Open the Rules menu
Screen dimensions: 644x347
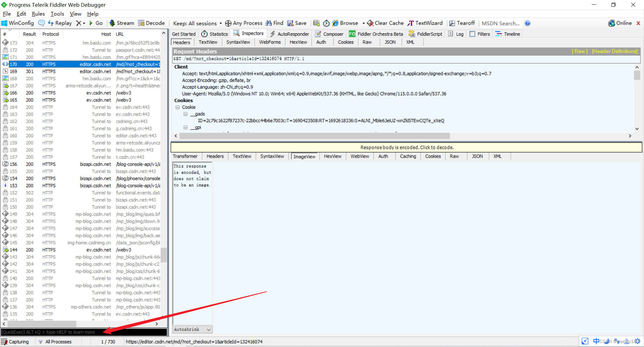coord(38,14)
